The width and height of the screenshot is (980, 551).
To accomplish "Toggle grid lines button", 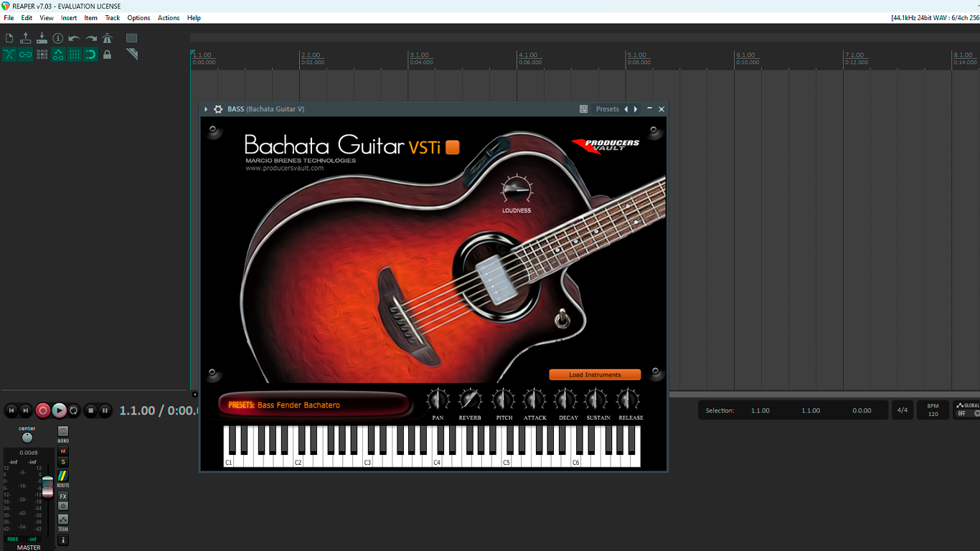I will click(75, 55).
